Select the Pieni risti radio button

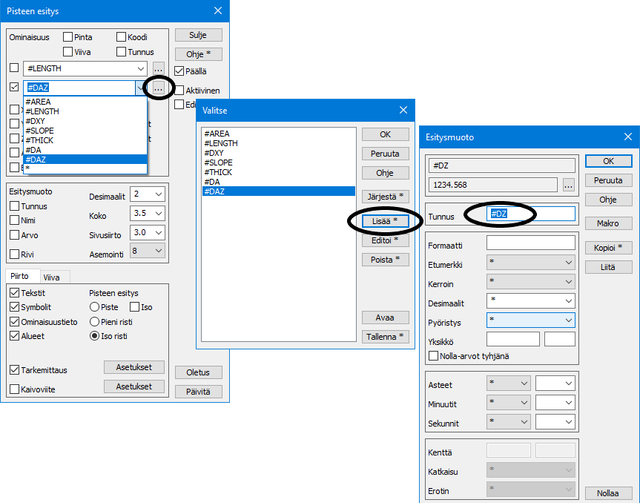pos(95,322)
